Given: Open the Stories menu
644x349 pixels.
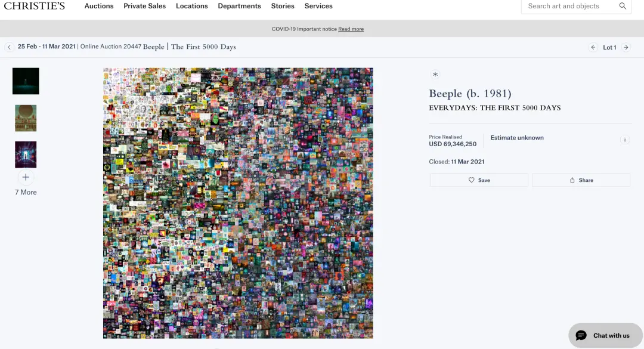Looking at the screenshot, I should click(283, 6).
